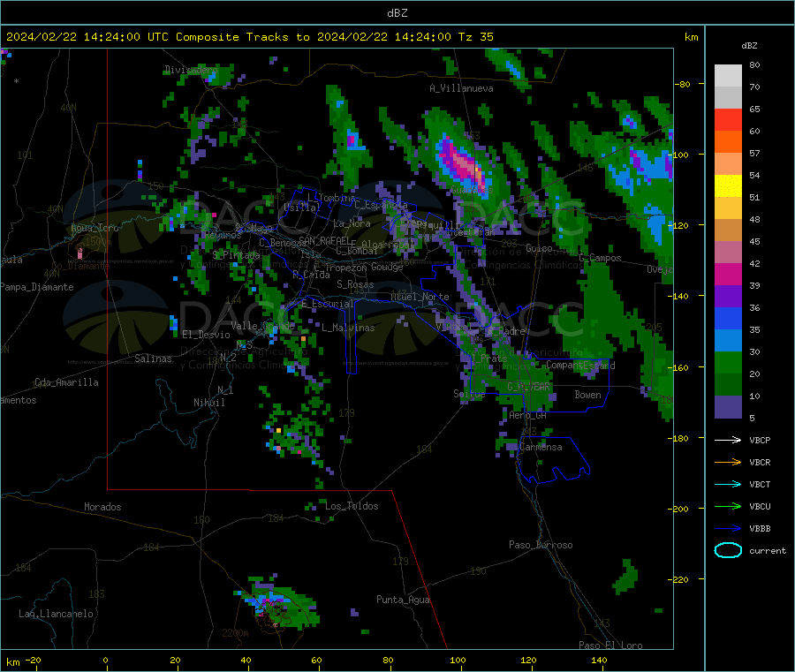Click the cyan VBCT arrow legend icon

coord(728,484)
